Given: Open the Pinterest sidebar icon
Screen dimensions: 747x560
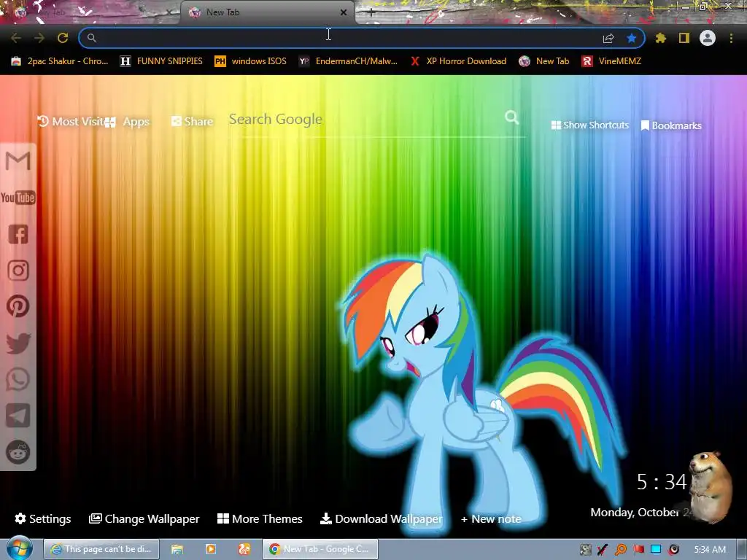Looking at the screenshot, I should pyautogui.click(x=18, y=306).
